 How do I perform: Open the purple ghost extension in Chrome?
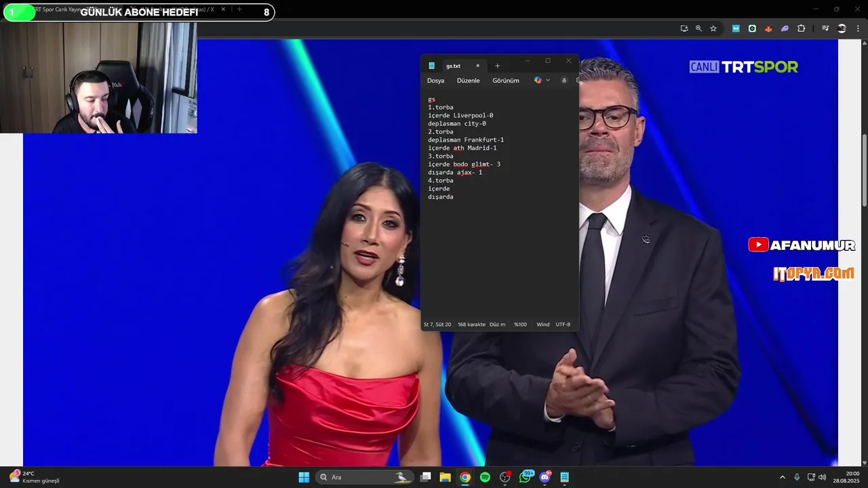tap(785, 28)
